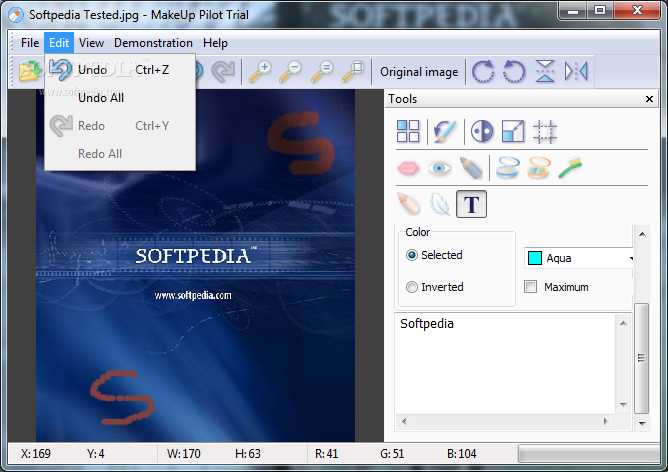This screenshot has height=472, width=668.
Task: Select the undo brush tool
Action: click(445, 131)
